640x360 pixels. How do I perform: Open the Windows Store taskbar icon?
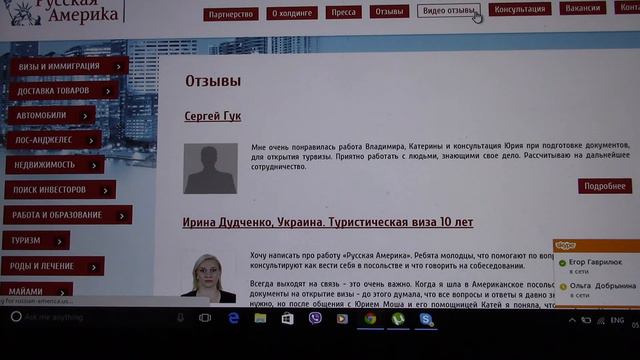point(288,318)
